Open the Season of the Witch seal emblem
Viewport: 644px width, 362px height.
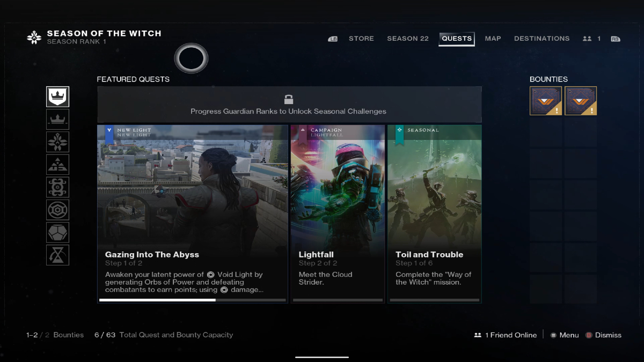coord(34,36)
